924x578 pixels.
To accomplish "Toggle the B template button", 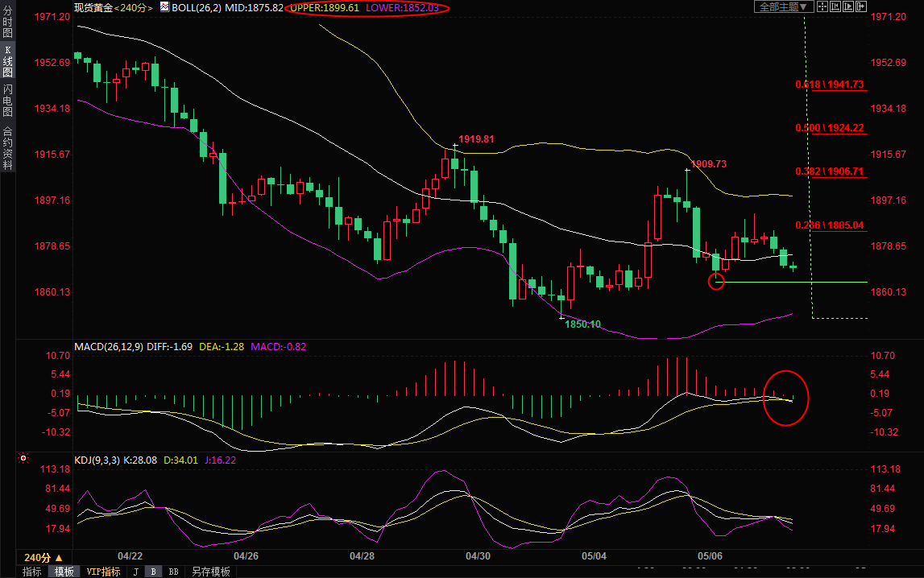I will [154, 572].
